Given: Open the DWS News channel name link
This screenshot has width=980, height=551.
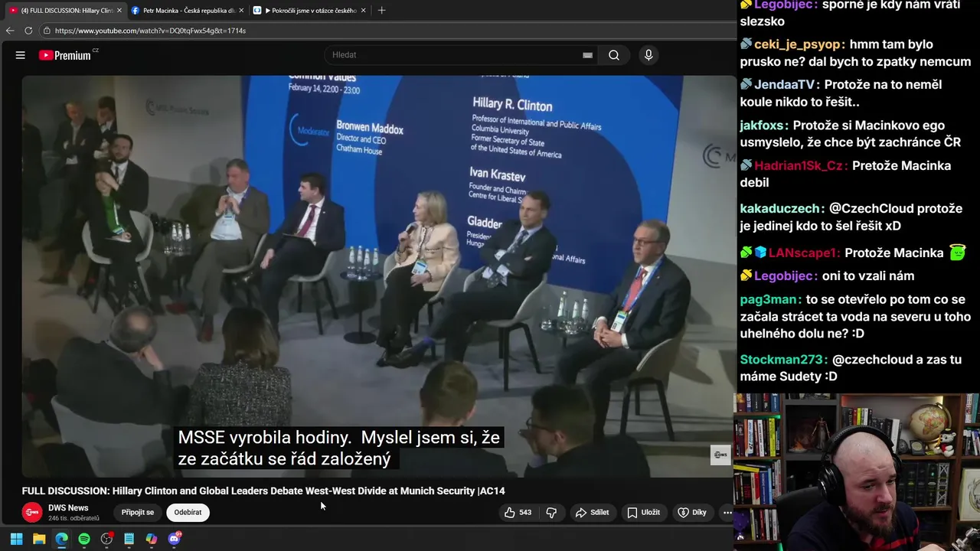Looking at the screenshot, I should (x=68, y=507).
